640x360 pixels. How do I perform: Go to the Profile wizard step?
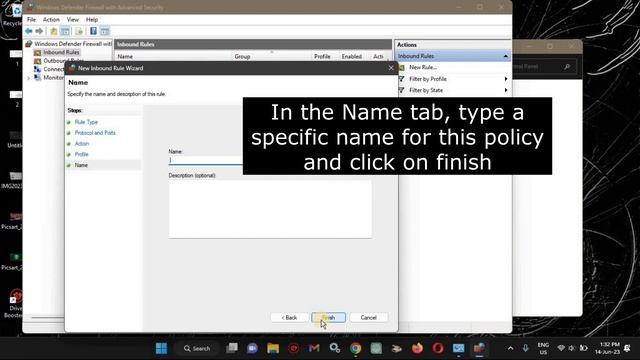click(x=81, y=154)
